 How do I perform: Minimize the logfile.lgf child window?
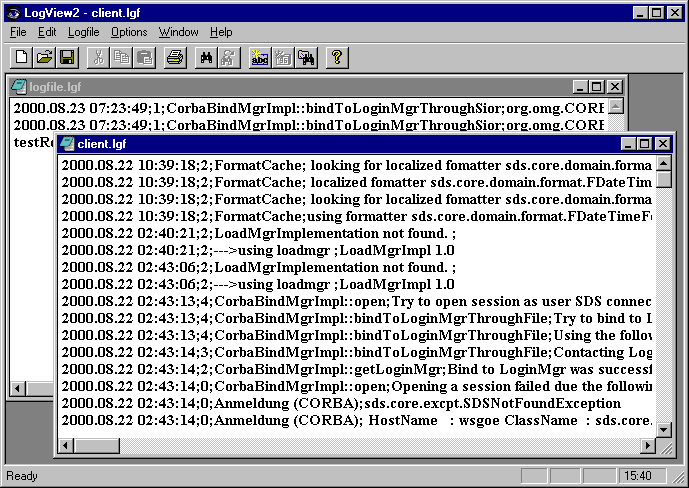[580, 87]
